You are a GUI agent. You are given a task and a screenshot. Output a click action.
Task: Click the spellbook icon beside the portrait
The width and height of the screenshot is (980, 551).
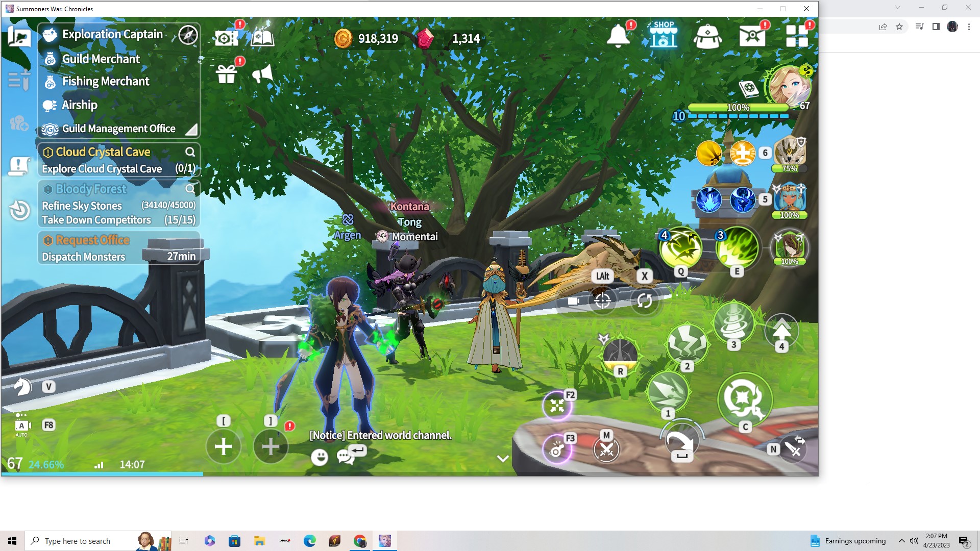click(749, 88)
